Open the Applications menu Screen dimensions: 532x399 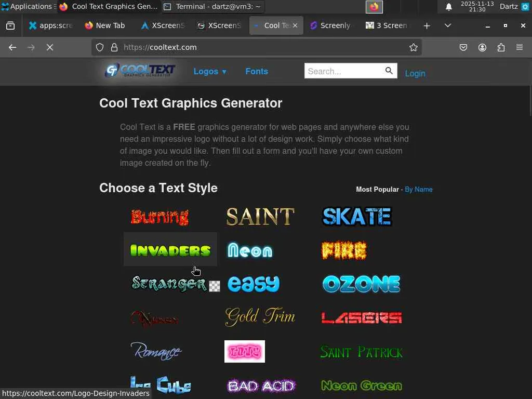click(x=28, y=6)
